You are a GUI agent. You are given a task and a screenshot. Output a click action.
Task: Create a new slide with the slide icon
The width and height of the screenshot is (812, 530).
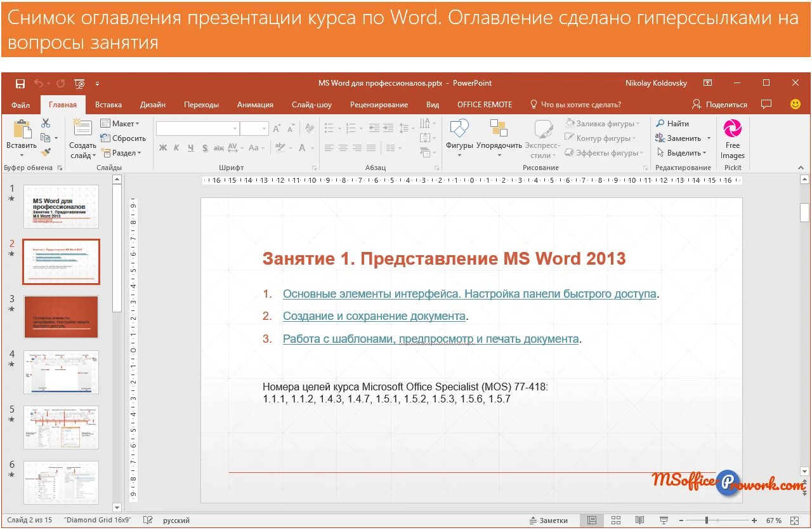tap(82, 128)
